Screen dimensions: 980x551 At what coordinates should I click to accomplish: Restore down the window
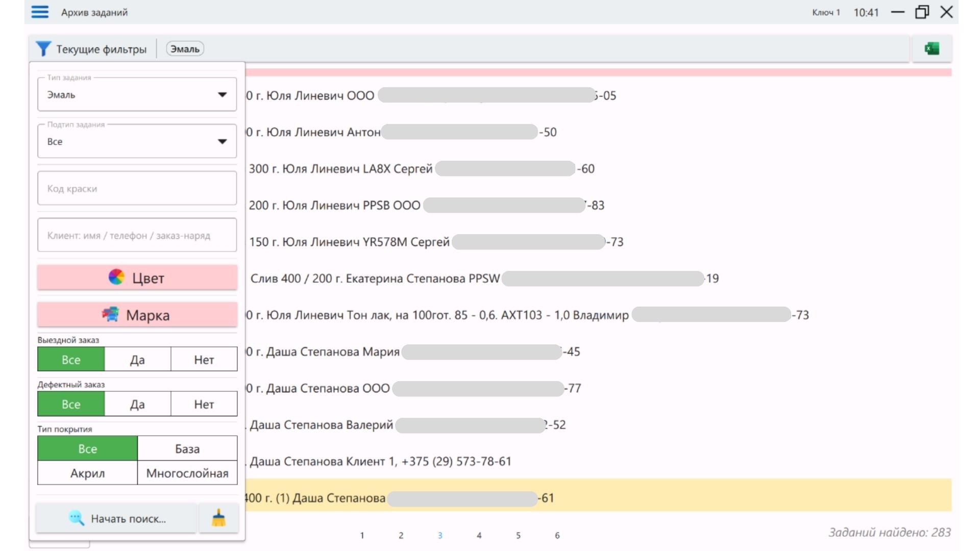point(922,12)
